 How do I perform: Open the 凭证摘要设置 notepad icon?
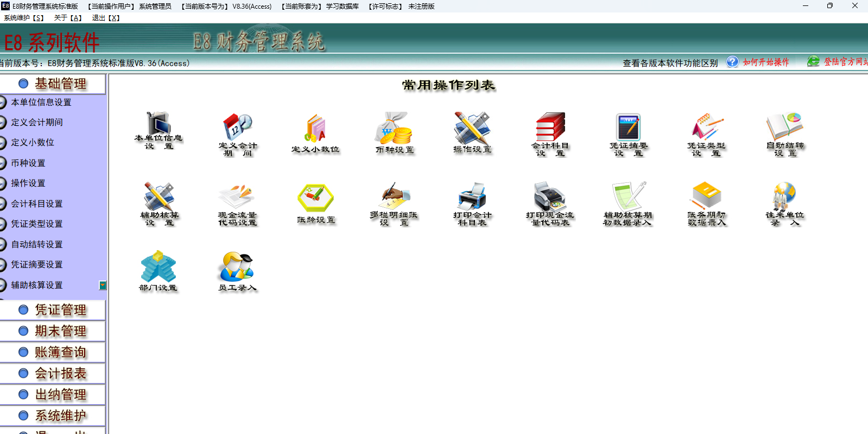tap(628, 126)
